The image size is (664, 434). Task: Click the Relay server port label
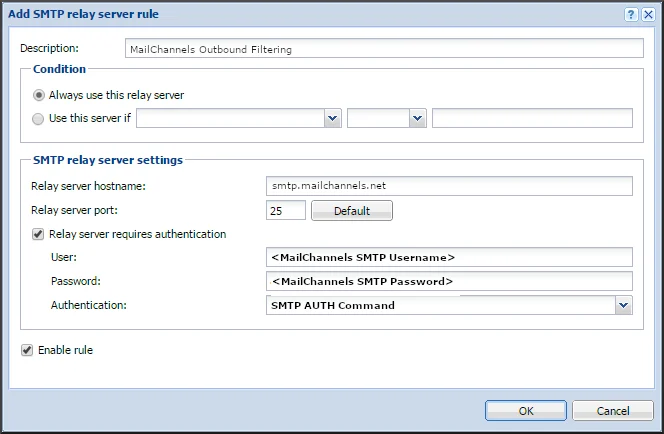(x=74, y=210)
